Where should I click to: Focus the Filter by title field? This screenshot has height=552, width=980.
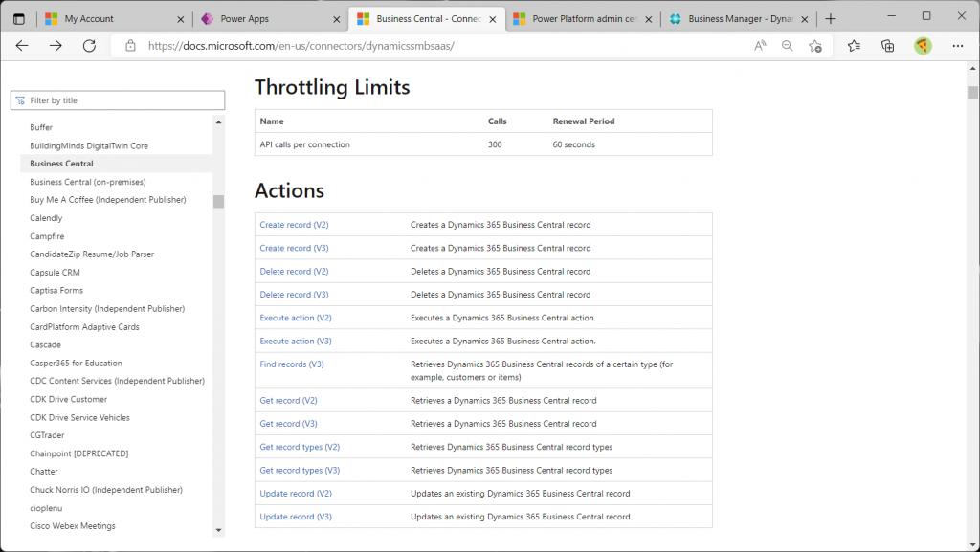(118, 100)
